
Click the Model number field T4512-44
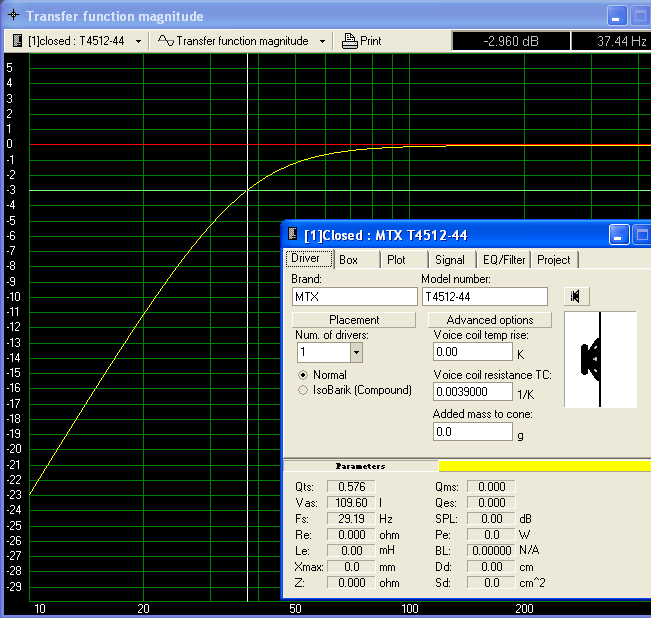pyautogui.click(x=485, y=297)
